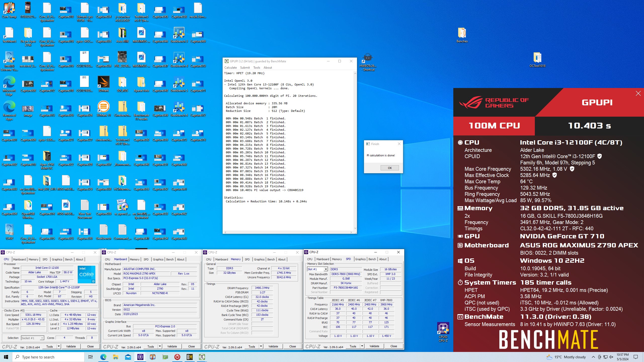Image resolution: width=644 pixels, height=362 pixels.
Task: Open the notification center icon
Action: 636,357
